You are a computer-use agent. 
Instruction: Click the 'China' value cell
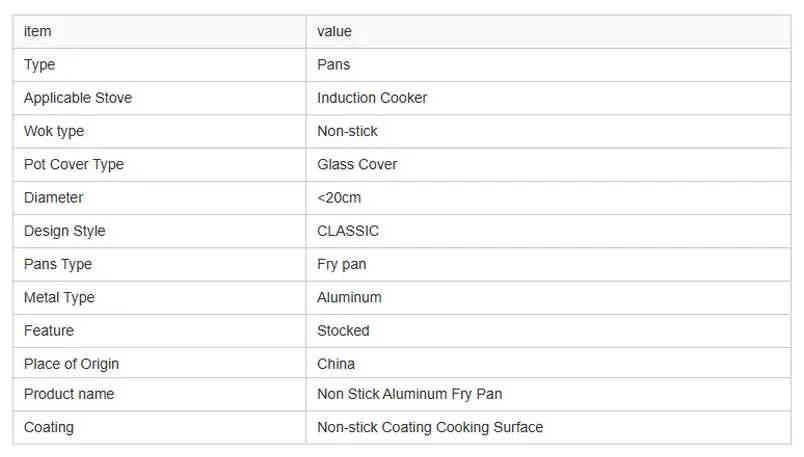tap(336, 364)
